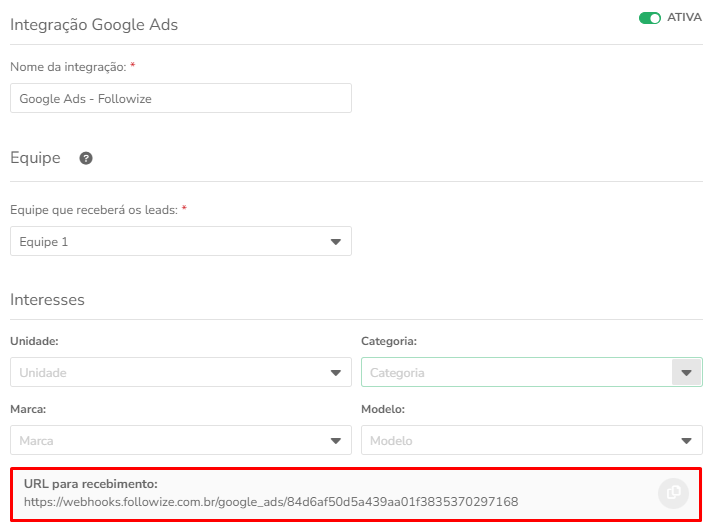
Task: Click the Categoria field placeholder text
Action: (x=397, y=373)
